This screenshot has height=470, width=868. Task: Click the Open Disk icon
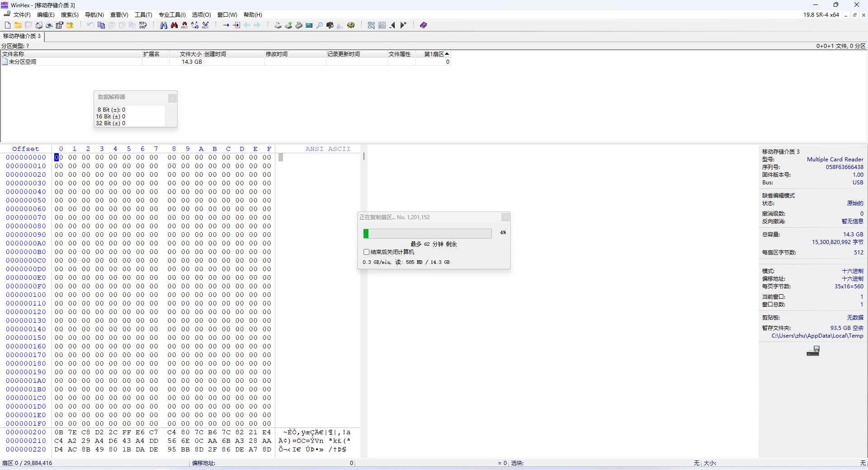click(278, 25)
